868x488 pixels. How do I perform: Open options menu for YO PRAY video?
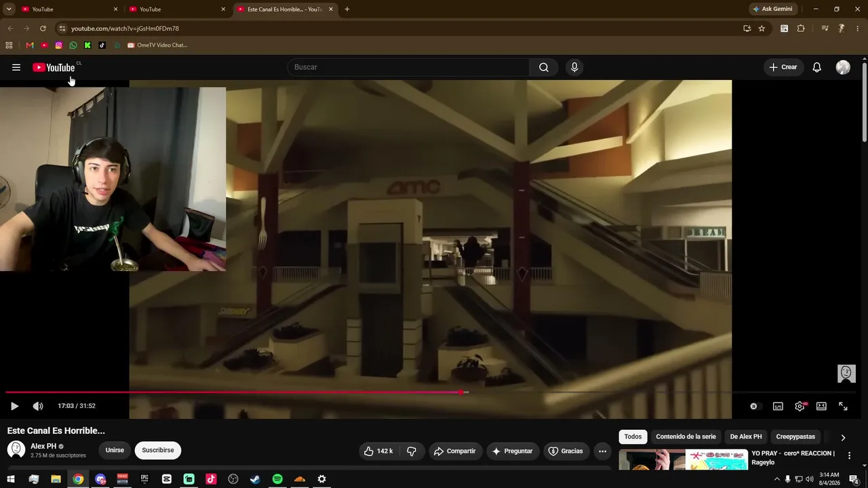pyautogui.click(x=849, y=455)
